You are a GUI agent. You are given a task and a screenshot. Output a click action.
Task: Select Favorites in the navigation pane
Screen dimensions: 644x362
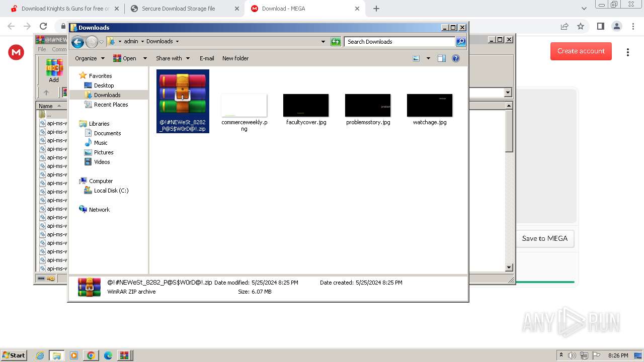[x=100, y=76]
